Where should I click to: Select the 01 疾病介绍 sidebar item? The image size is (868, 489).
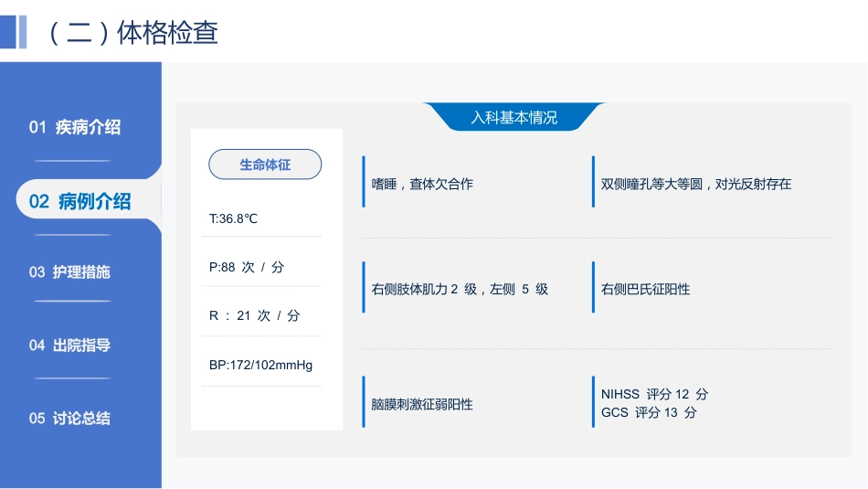pos(75,127)
